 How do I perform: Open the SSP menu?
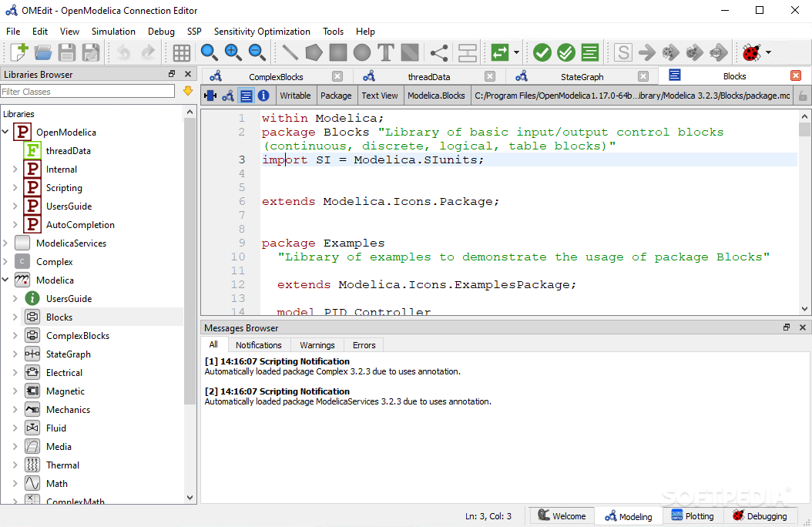point(194,32)
